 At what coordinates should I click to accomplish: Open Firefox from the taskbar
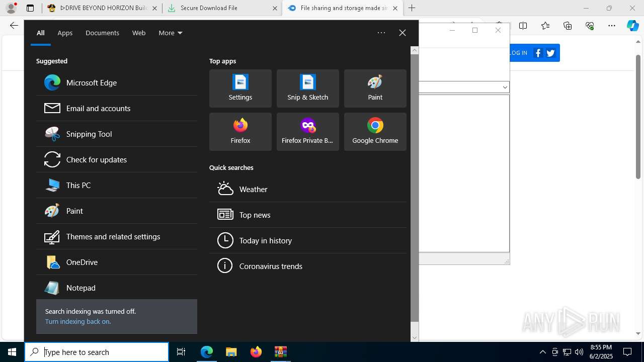coord(256,352)
